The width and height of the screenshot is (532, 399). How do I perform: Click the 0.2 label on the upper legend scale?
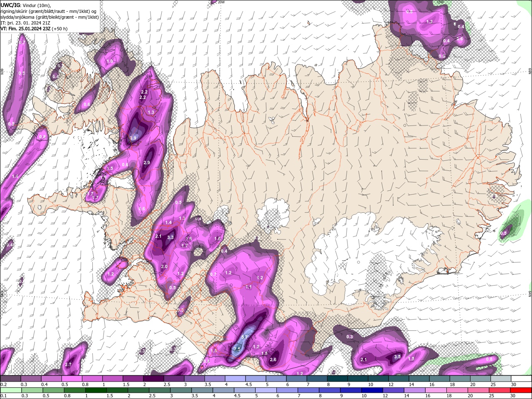point(3,384)
